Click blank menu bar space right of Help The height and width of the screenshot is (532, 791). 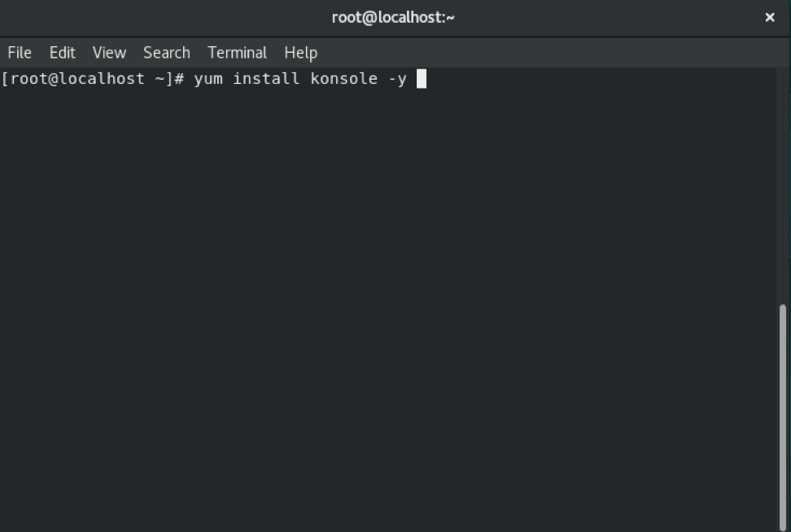(x=529, y=53)
